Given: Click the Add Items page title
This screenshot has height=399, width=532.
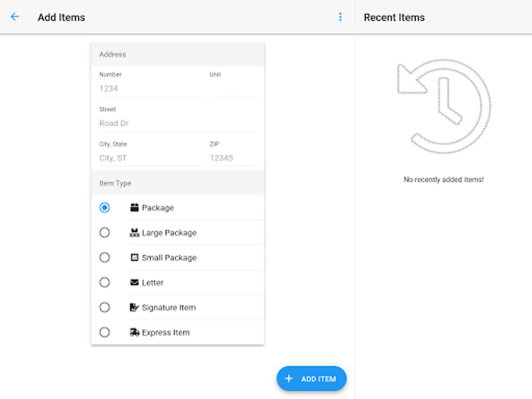Looking at the screenshot, I should click(61, 17).
